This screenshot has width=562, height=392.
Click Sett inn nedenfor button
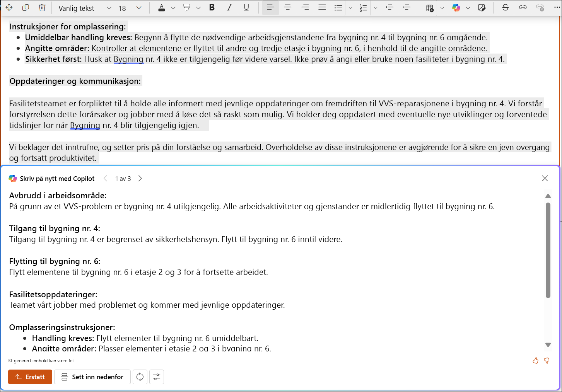(92, 377)
